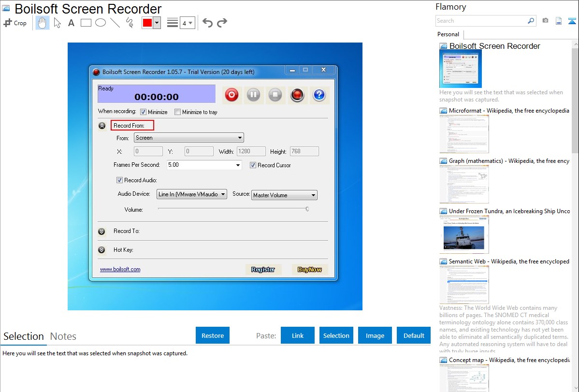Open the Microformat Wikipedia snapshot thumbnail
Screen dimensions: 579x392
tap(463, 134)
